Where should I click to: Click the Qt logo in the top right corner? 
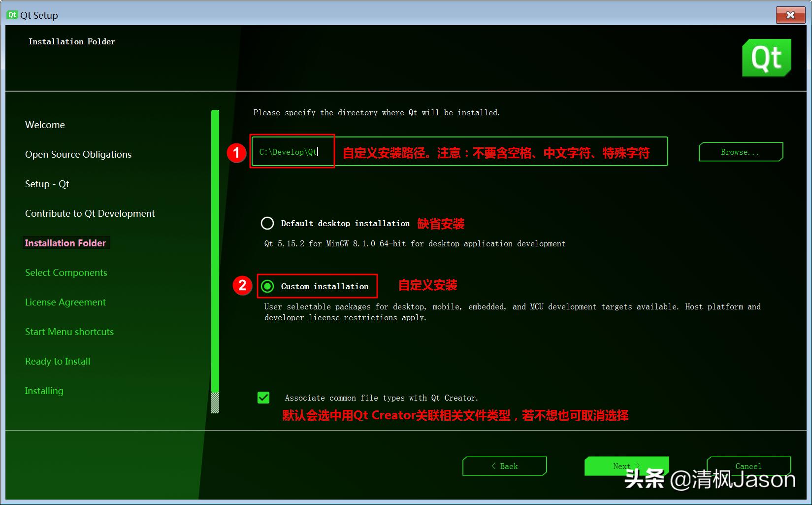pos(767,58)
